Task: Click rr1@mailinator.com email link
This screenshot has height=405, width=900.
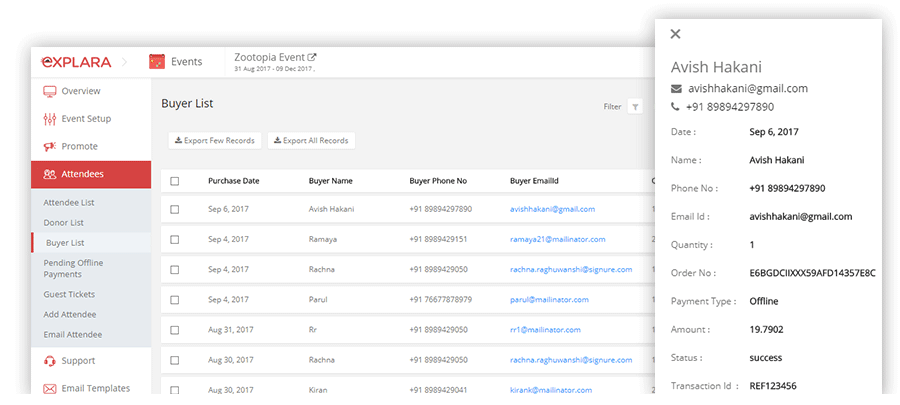Action: click(545, 330)
